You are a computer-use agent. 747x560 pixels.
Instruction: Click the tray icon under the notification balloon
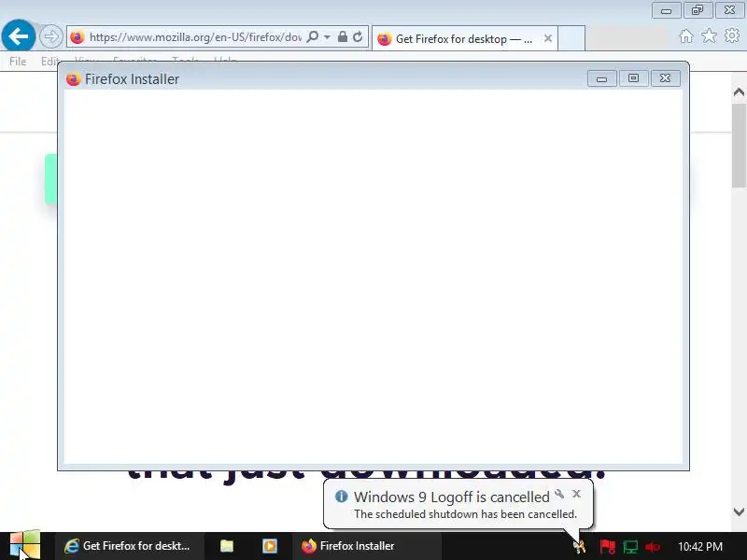pos(579,546)
